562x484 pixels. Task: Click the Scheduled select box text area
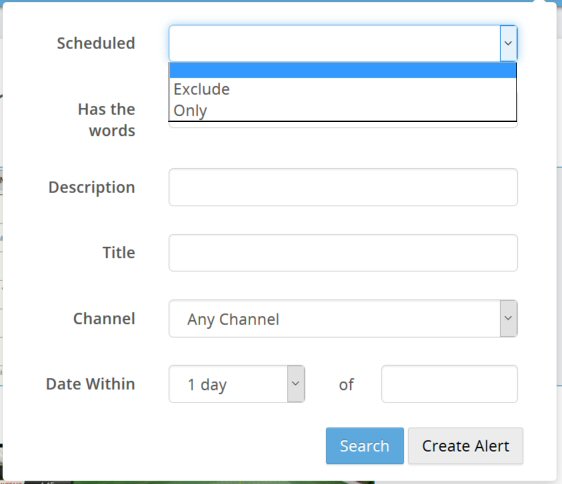click(x=334, y=43)
